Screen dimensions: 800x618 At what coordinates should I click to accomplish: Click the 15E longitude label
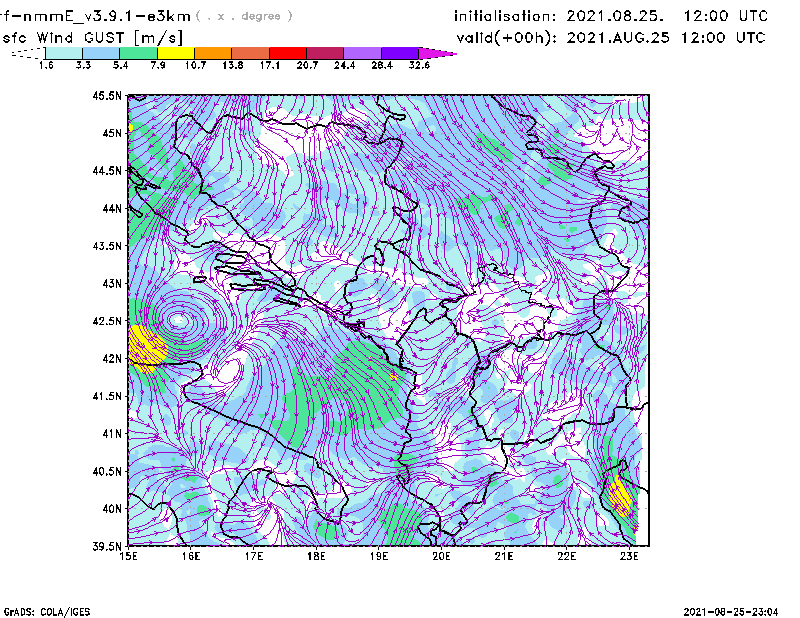pyautogui.click(x=128, y=556)
